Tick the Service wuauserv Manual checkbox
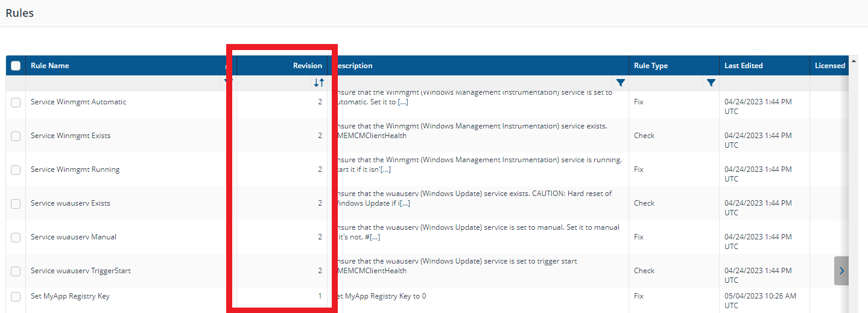Viewport: 868px width, 313px height. click(16, 238)
